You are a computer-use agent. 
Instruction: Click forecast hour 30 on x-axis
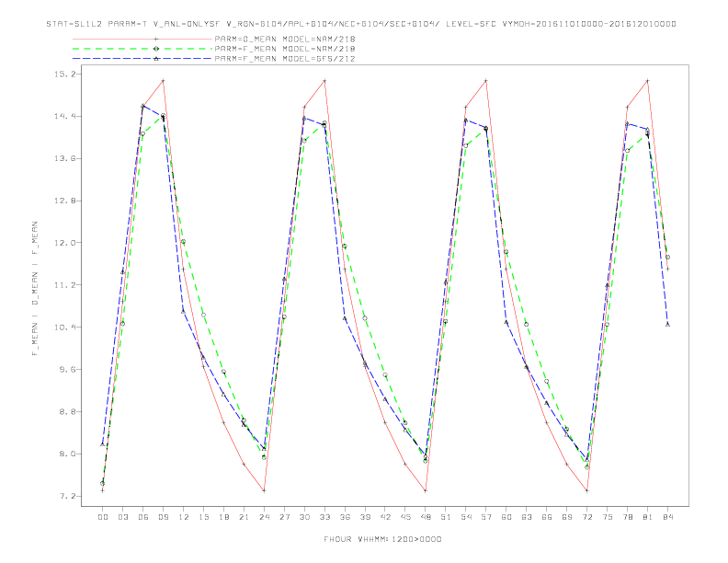pyautogui.click(x=304, y=517)
